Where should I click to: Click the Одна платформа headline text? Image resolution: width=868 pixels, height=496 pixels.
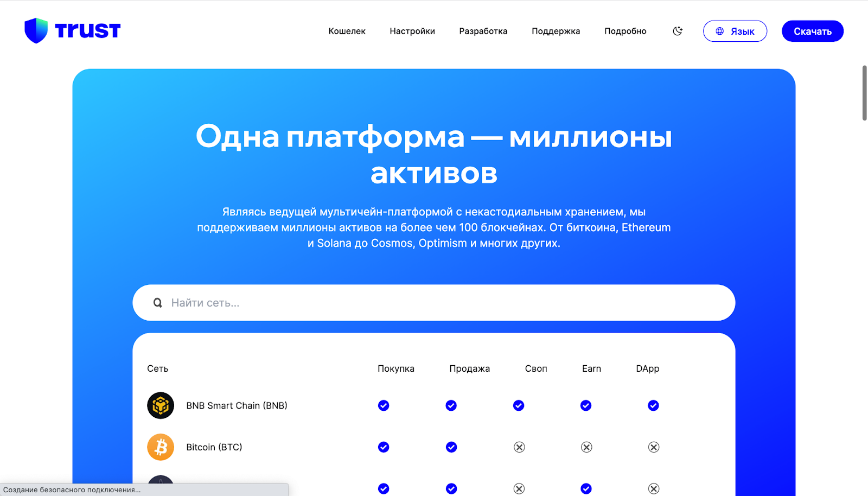[434, 154]
